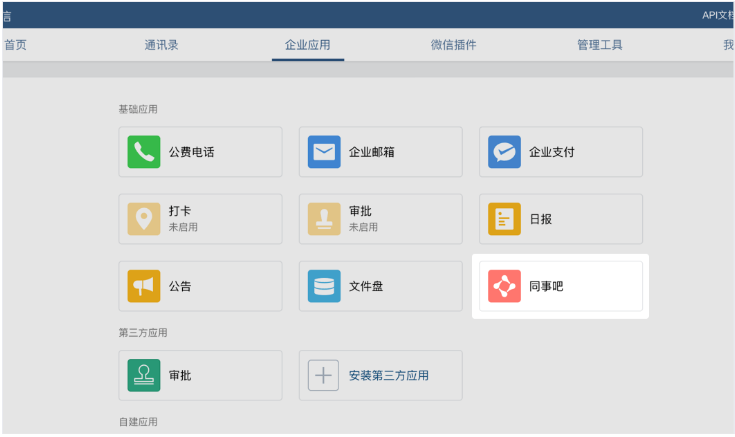
Task: Click the 未启用 status under 打卡
Action: 183,228
